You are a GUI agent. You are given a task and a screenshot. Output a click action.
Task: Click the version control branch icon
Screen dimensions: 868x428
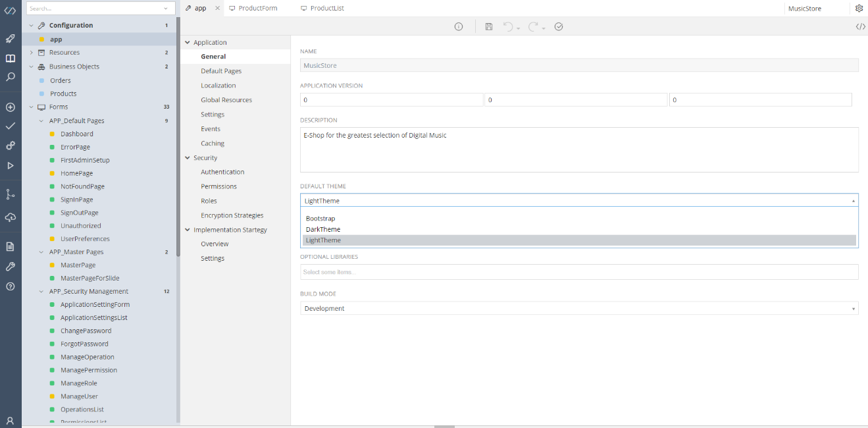tap(10, 194)
